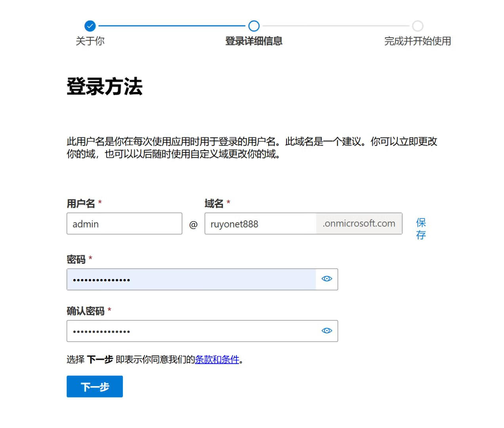504x428 pixels.
Task: Click the 用户名 field label
Action: coord(81,204)
